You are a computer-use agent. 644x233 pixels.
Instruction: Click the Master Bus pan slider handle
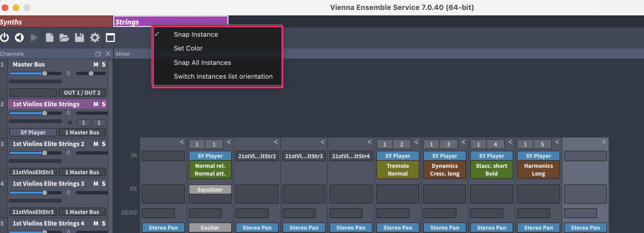91,74
